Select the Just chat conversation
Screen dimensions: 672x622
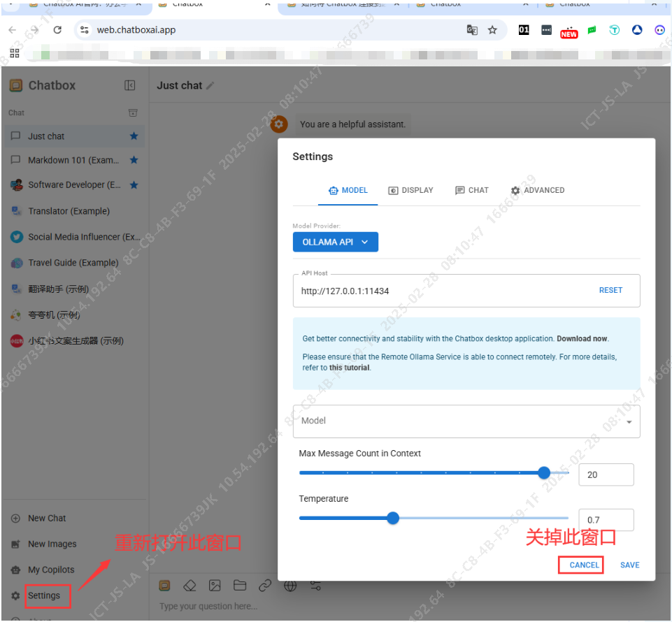click(x=75, y=136)
